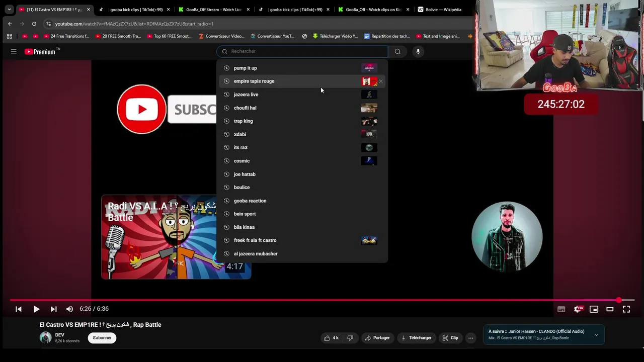The image size is (644, 362).
Task: Select '3dabi' search suggestion
Action: click(x=302, y=134)
